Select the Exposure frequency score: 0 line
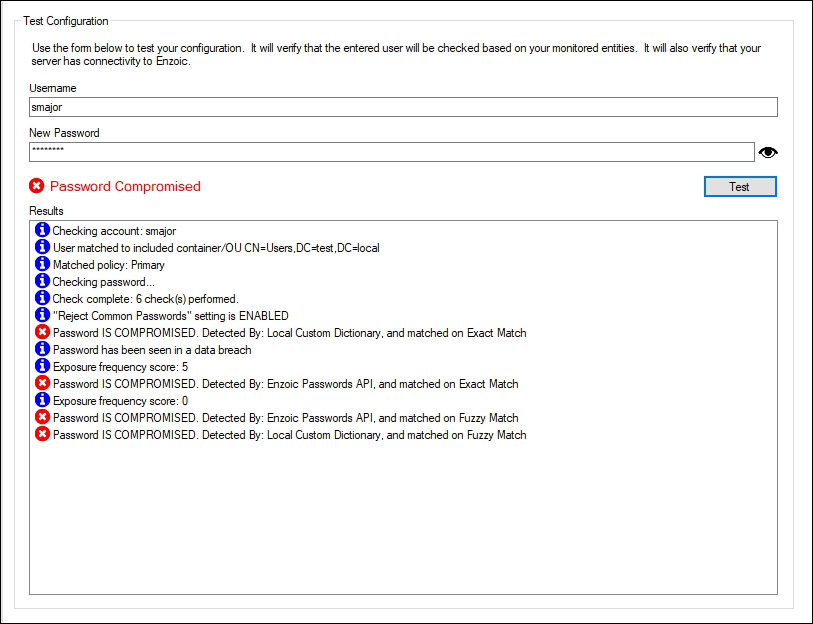Image resolution: width=813 pixels, height=624 pixels. click(120, 401)
